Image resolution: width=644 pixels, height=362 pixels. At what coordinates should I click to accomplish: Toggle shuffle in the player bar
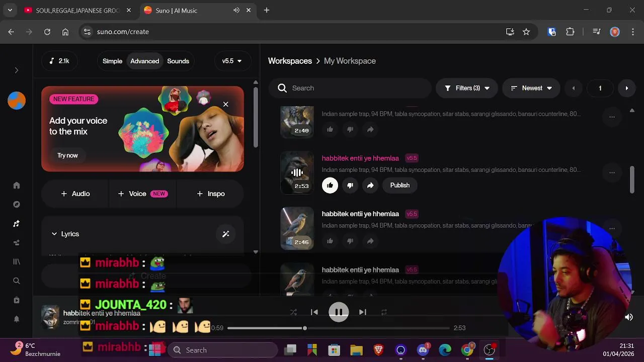tap(293, 312)
